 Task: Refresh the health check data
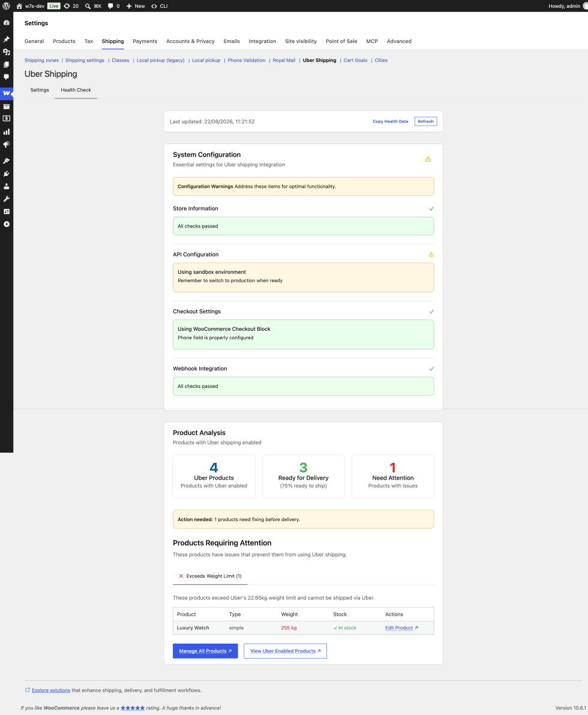coord(426,121)
